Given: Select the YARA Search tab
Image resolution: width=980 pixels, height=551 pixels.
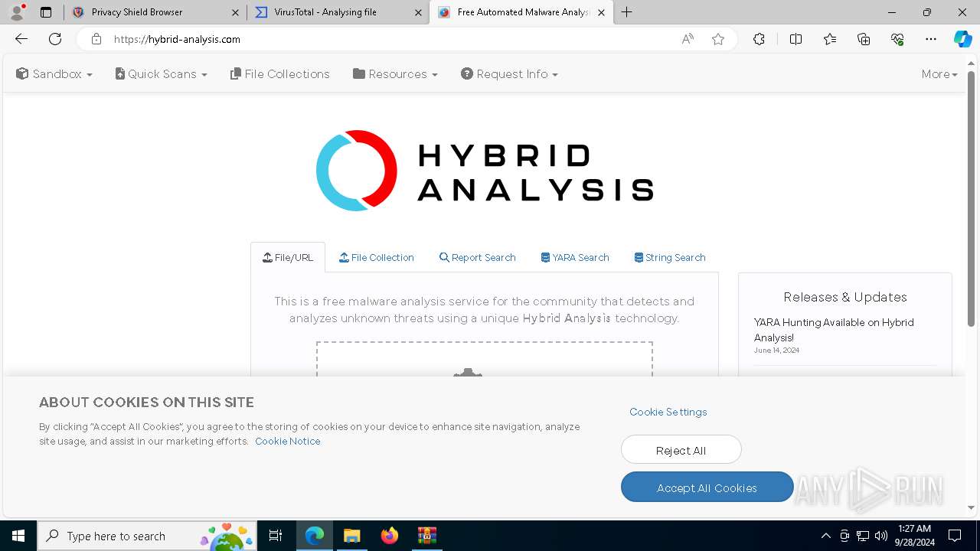Looking at the screenshot, I should click(575, 258).
